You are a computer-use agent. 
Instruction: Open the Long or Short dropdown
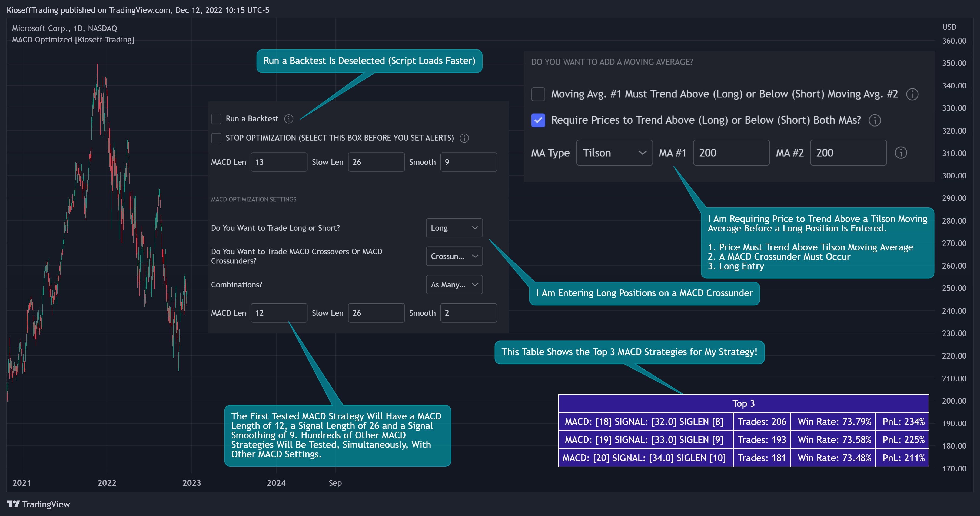[454, 228]
